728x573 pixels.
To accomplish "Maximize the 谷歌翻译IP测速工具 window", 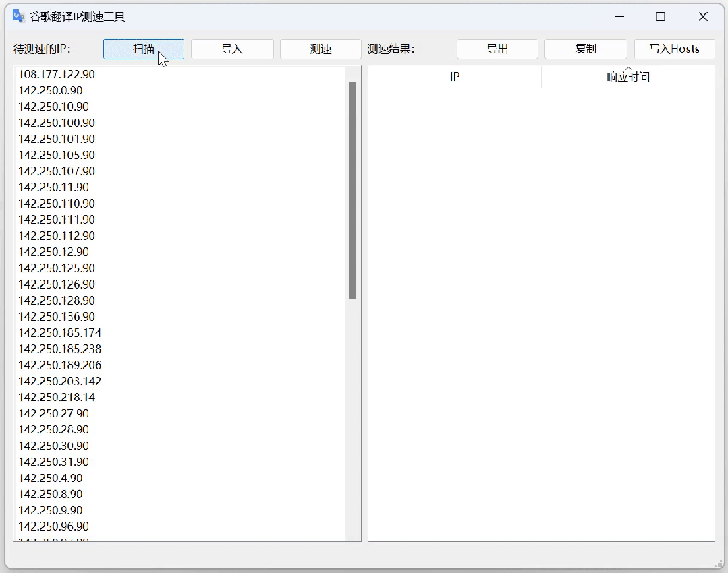I will (x=661, y=17).
